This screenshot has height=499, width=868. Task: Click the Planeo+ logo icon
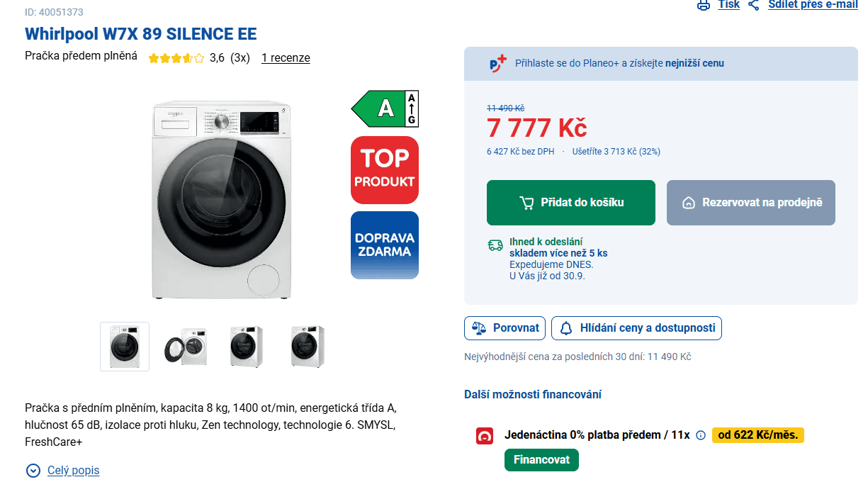[x=498, y=63]
